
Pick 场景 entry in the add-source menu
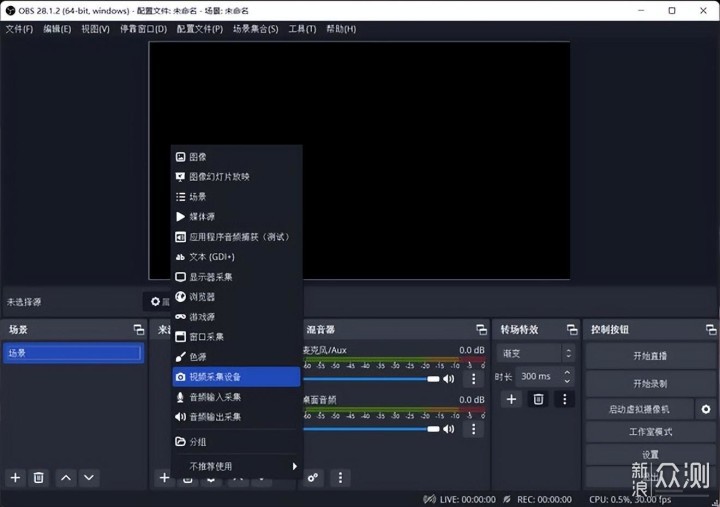tap(236, 197)
